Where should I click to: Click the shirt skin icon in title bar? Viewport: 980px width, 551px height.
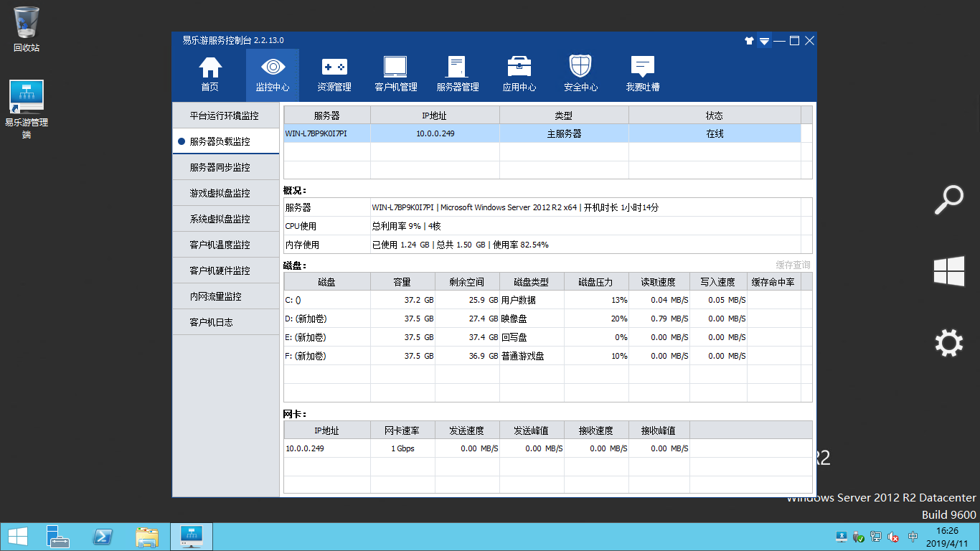pos(750,41)
